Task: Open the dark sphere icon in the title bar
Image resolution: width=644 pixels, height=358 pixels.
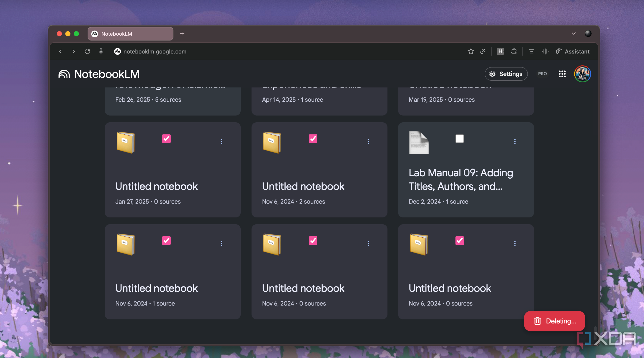Action: 588,34
